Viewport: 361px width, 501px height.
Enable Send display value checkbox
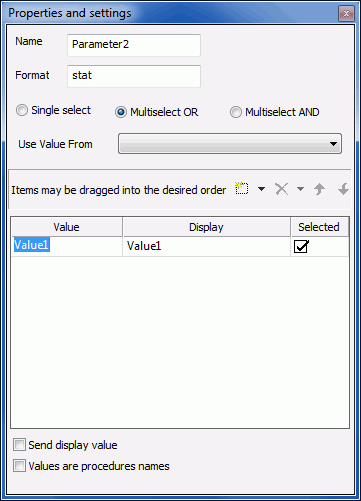(x=19, y=445)
